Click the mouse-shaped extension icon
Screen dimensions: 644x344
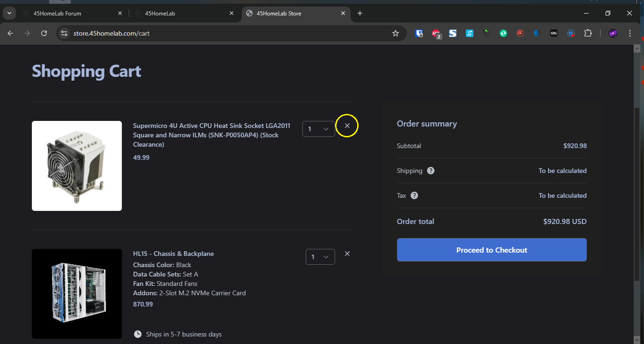click(x=487, y=33)
